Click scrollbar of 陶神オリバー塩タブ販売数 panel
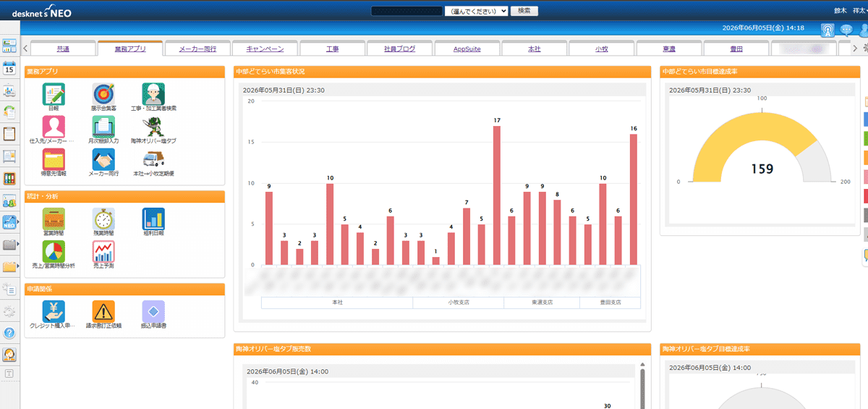The image size is (868, 409). tap(642, 385)
